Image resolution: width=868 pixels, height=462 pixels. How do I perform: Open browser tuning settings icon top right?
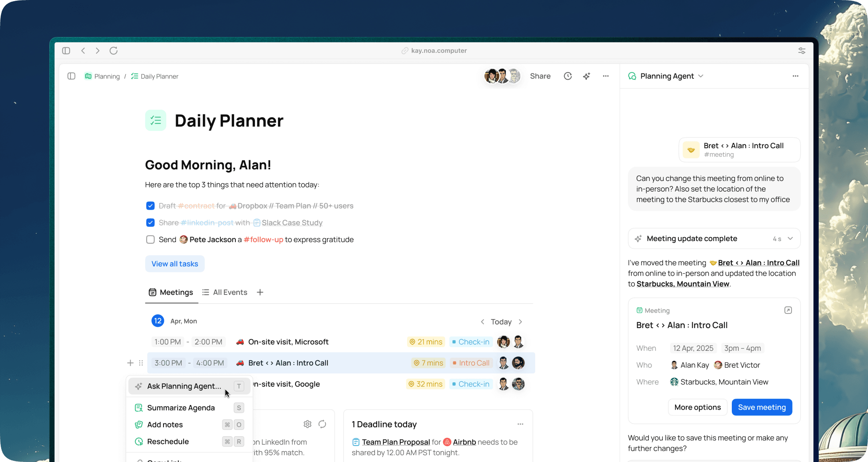tap(802, 51)
